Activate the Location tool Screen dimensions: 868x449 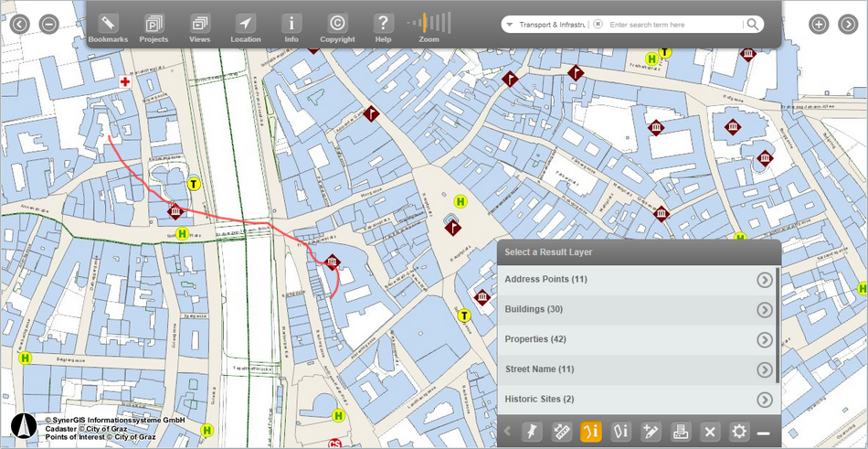pos(245,28)
